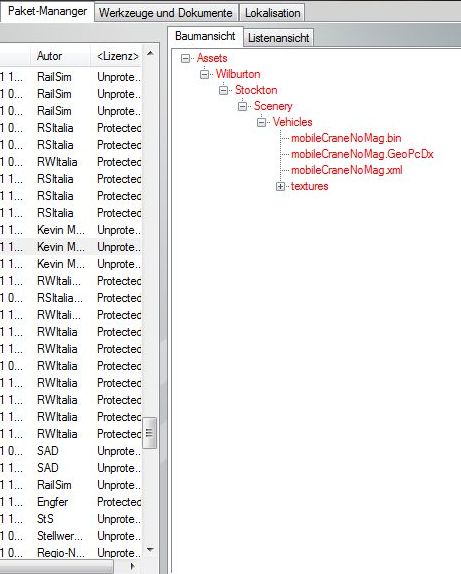Collapse the Wilburton node
Screen dimensions: 461x574
point(204,74)
